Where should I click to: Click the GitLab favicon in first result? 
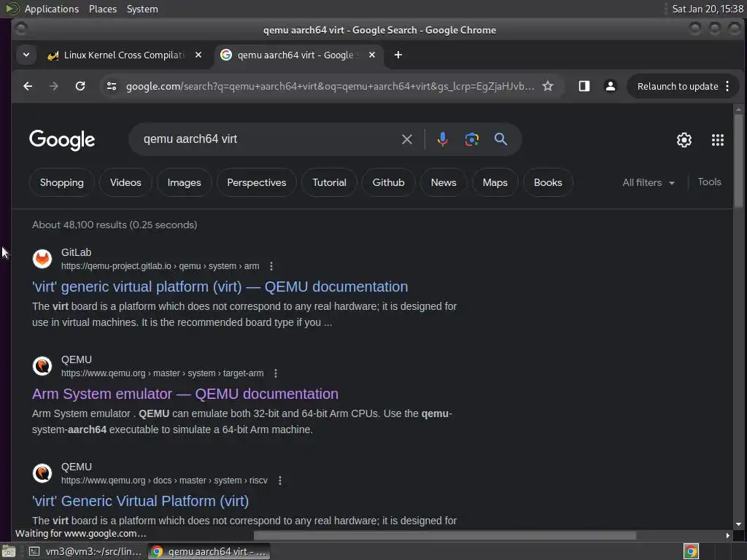click(x=42, y=259)
